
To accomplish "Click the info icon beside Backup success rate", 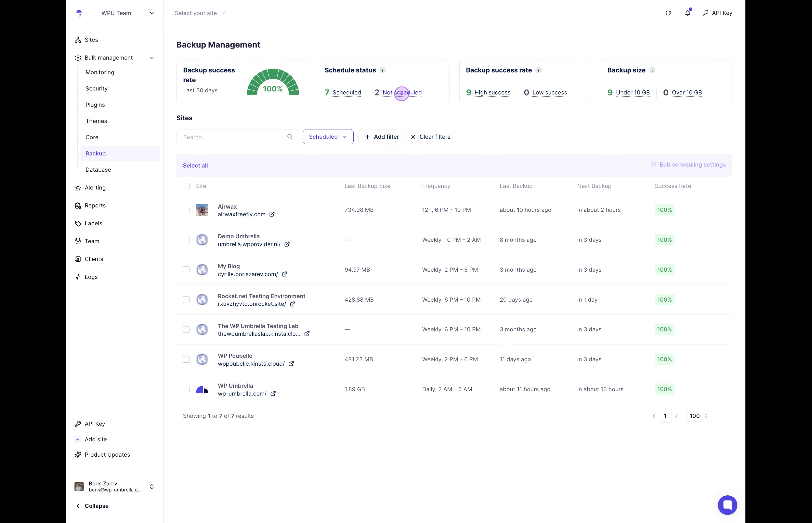I will pyautogui.click(x=538, y=70).
